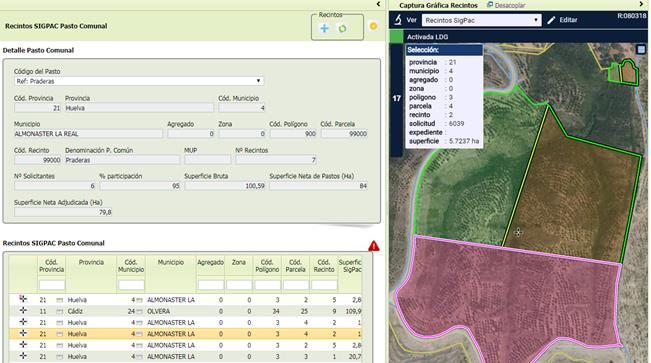Screen dimensions: 651x363
Task: Open municipality lookup icon beside OLVERA
Action: (139, 311)
